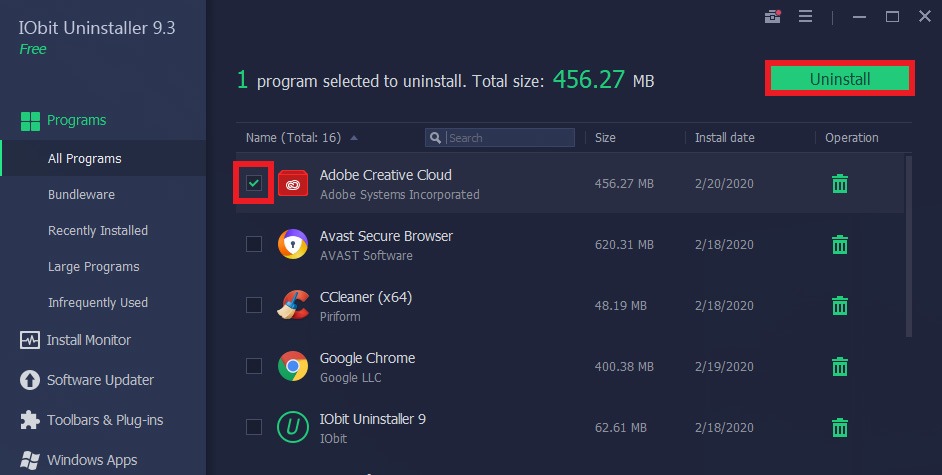This screenshot has width=942, height=475.
Task: Click the Adobe Systems Incorporated publisher text
Action: [400, 195]
